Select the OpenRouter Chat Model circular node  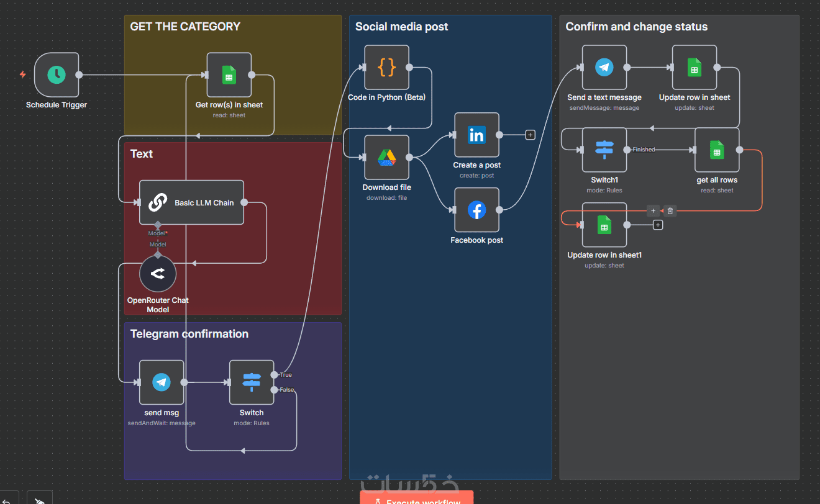[158, 273]
